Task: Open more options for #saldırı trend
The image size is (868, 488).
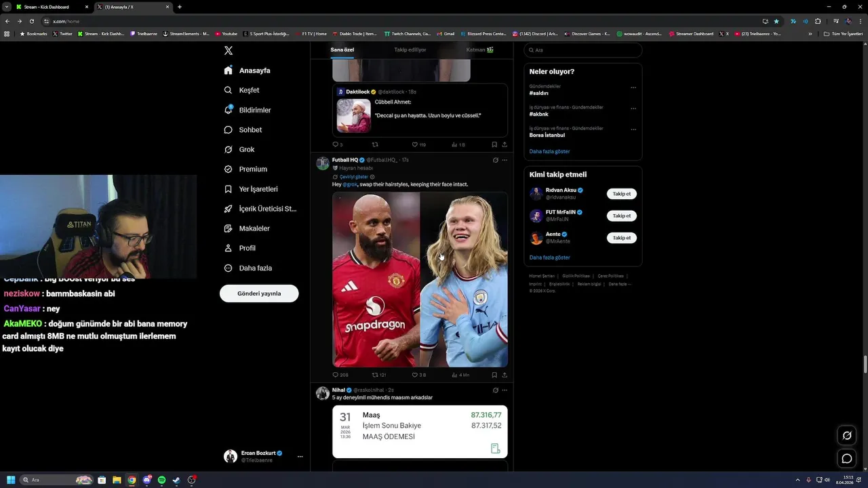Action: 633,87
